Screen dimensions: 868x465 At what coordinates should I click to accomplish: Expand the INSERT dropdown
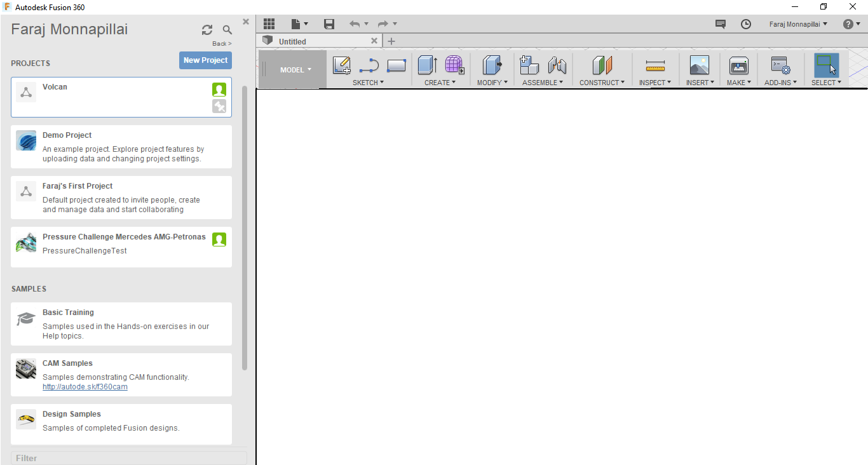700,83
